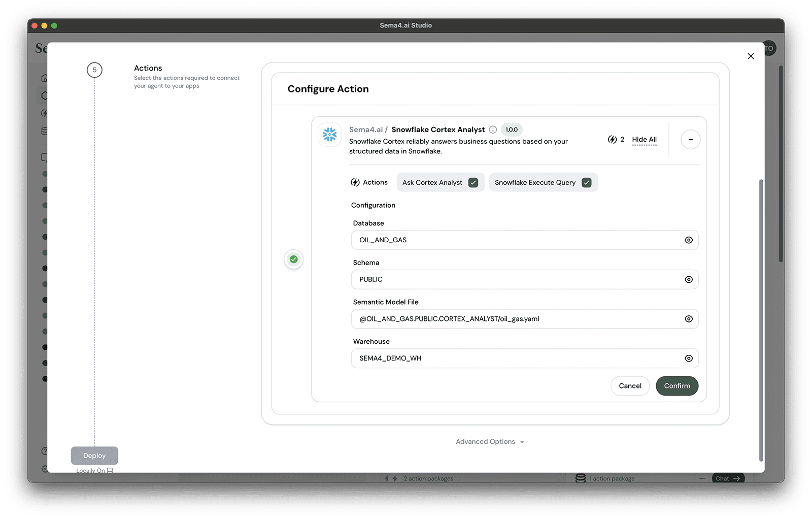Reveal the Database field with the eye toggle
The height and width of the screenshot is (519, 812).
[x=688, y=240]
